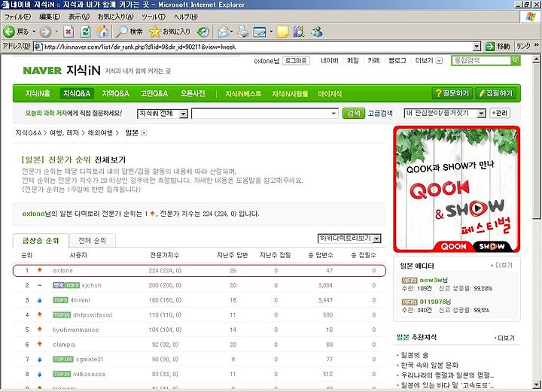Click the green 검색 button

tap(353, 113)
